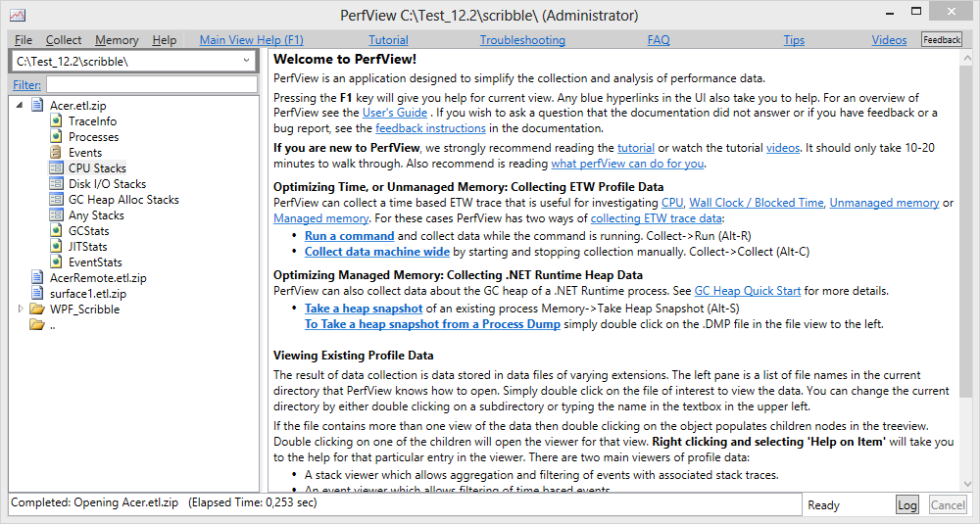
Task: Click the help pane vertical scrollbar thumb
Action: coord(967,231)
